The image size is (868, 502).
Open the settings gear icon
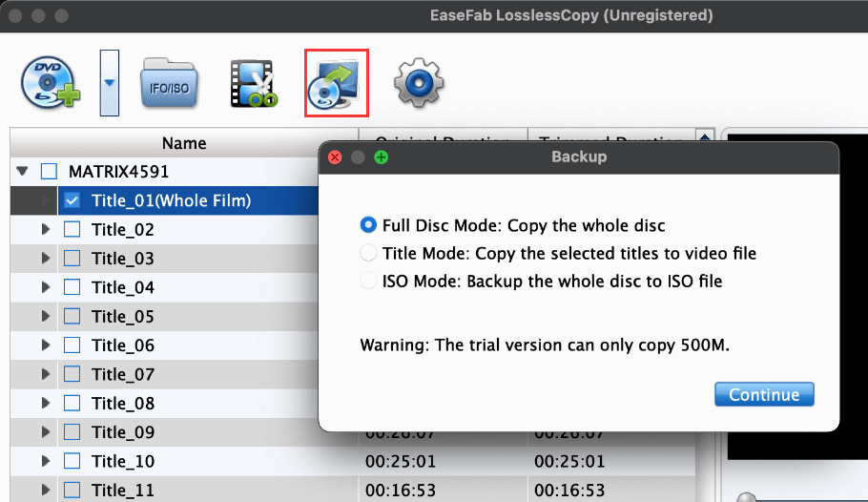(419, 83)
